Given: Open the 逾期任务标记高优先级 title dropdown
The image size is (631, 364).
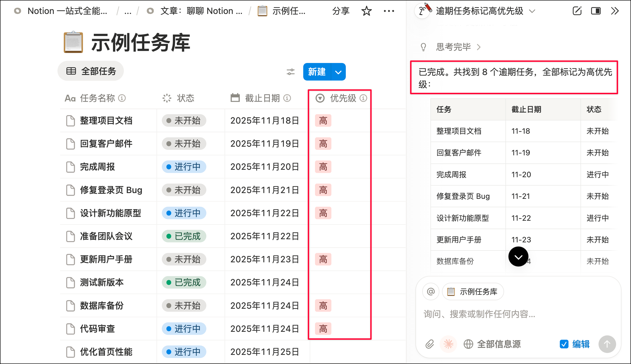Looking at the screenshot, I should coord(532,11).
